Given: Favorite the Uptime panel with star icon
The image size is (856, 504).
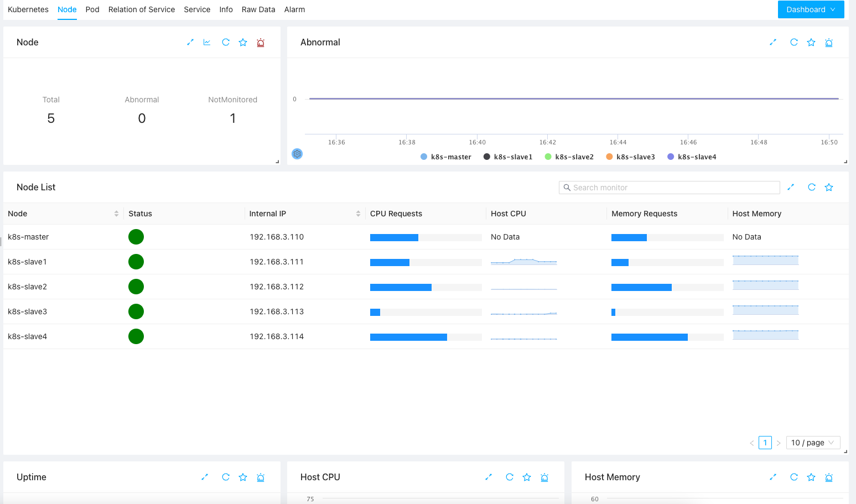Looking at the screenshot, I should pyautogui.click(x=243, y=477).
